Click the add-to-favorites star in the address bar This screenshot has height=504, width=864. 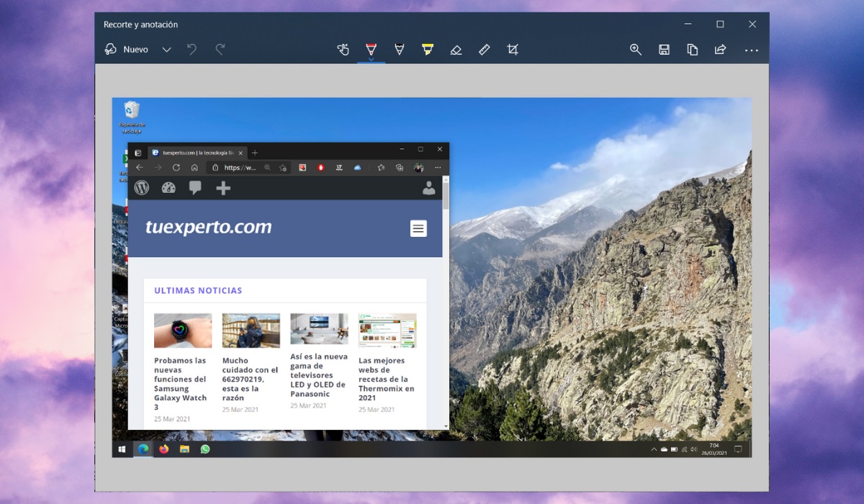[x=283, y=168]
